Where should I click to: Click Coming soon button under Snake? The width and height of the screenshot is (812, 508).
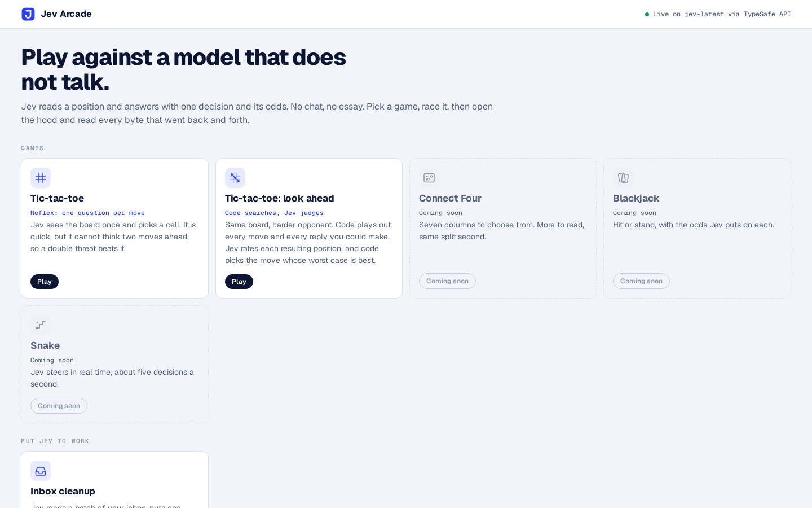(59, 406)
